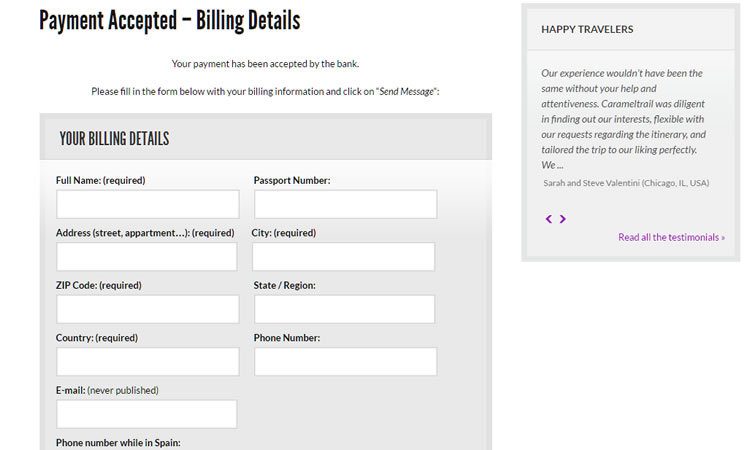Open the Read all the testimonials link

672,237
